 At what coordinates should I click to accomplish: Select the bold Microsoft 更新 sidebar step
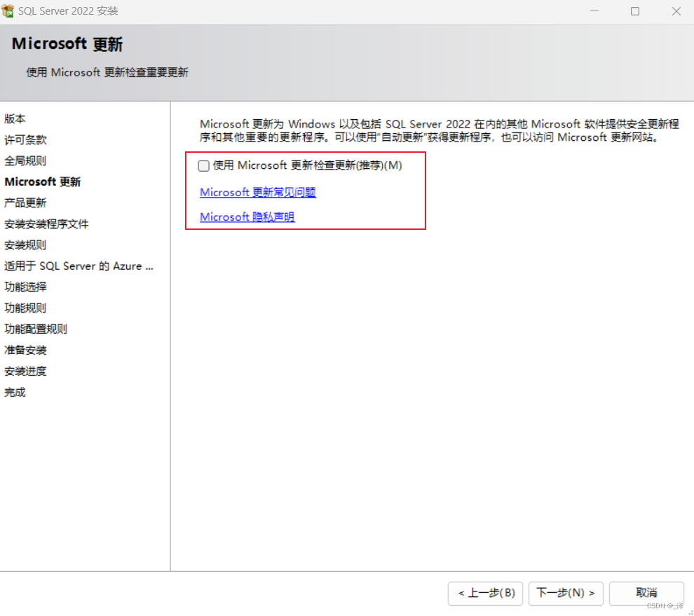pyautogui.click(x=43, y=182)
